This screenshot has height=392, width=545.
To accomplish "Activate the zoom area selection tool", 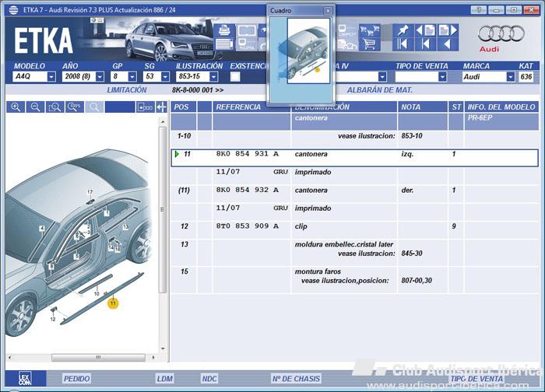I will tap(54, 107).
